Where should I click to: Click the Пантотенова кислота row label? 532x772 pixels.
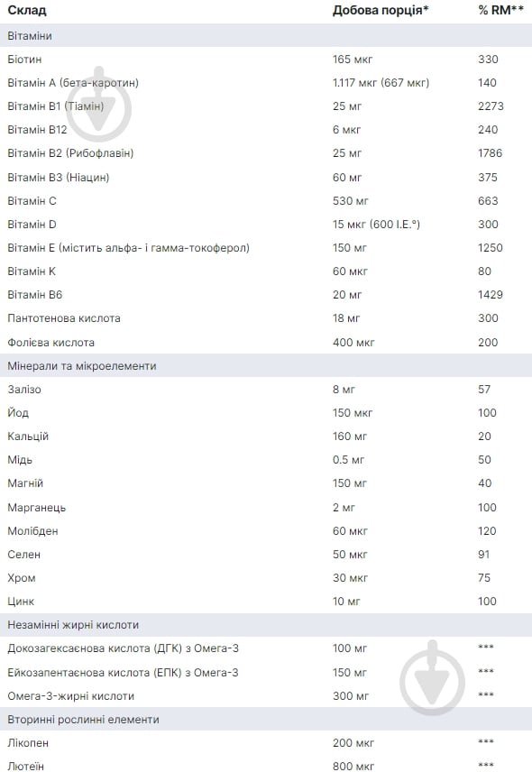(64, 318)
